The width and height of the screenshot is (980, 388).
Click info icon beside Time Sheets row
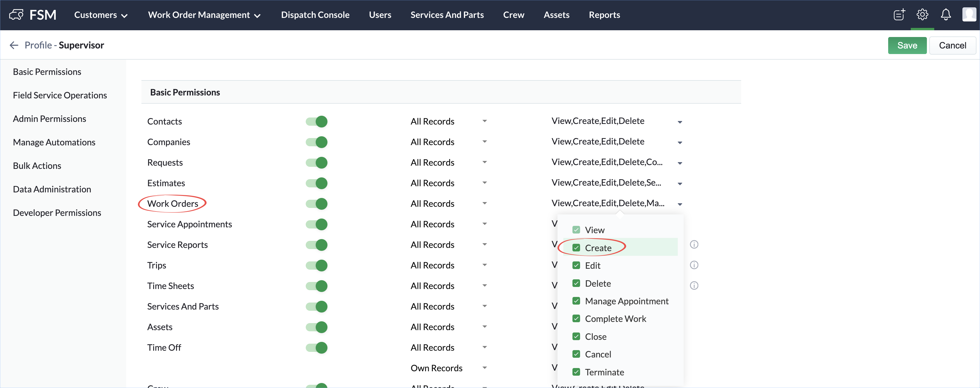click(694, 285)
